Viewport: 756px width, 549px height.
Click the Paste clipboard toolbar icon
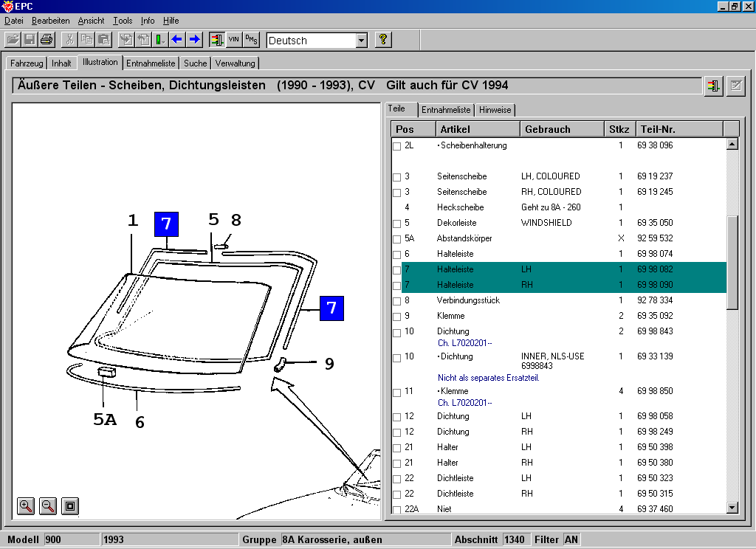pos(103,40)
